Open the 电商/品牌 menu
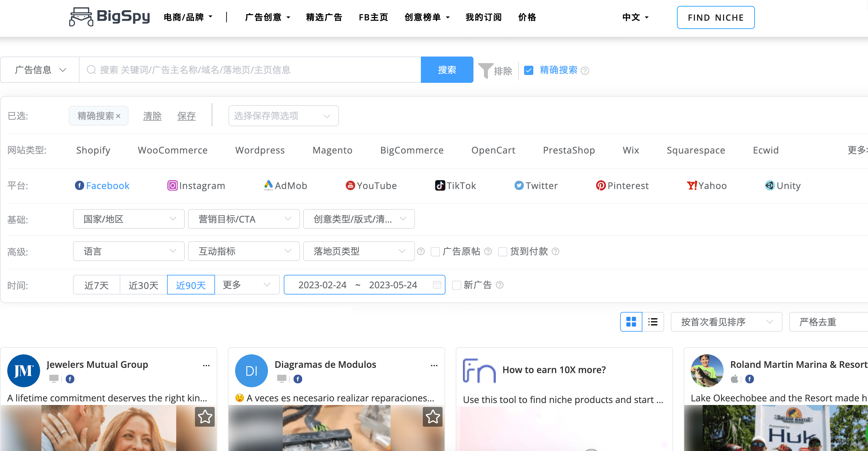This screenshot has width=868, height=451. pos(188,17)
